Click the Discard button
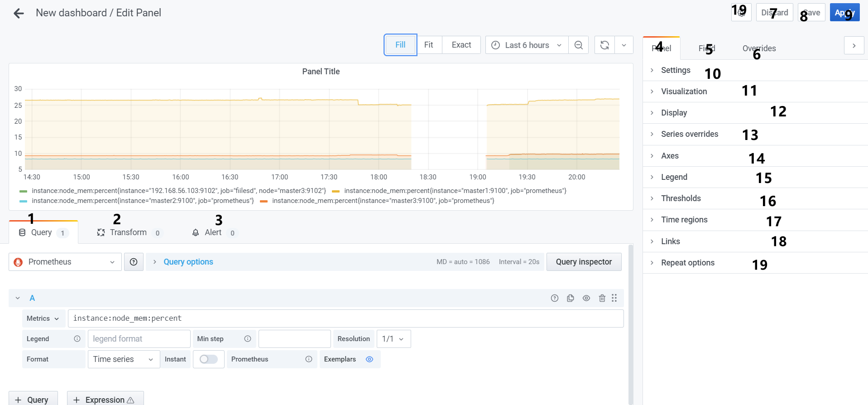The width and height of the screenshot is (868, 405). [775, 13]
